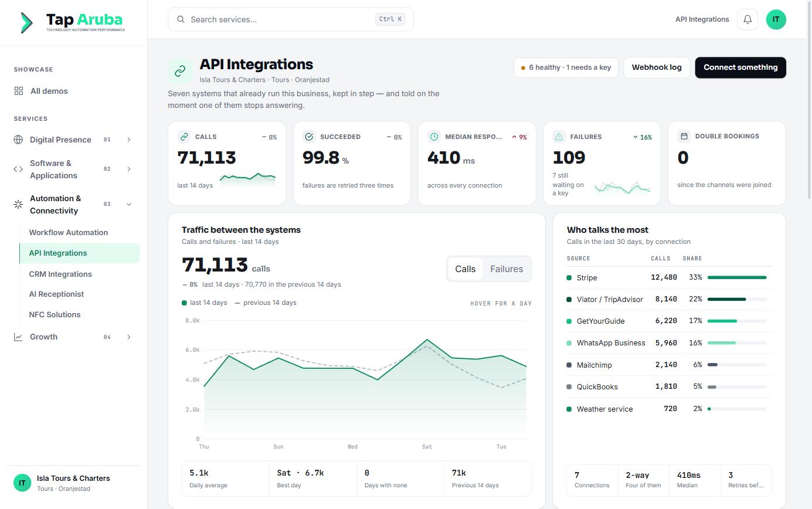Click the search magnifier icon
The height and width of the screenshot is (509, 812).
pos(181,19)
